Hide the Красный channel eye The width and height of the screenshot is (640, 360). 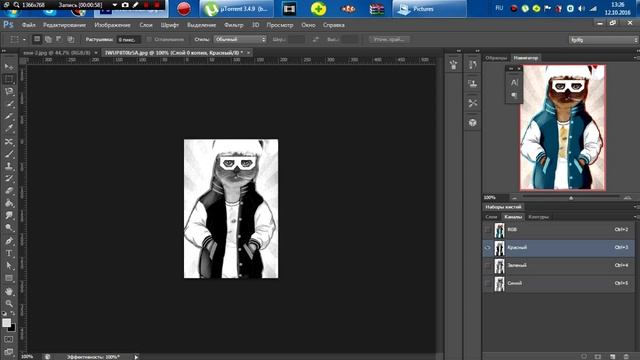click(x=487, y=248)
